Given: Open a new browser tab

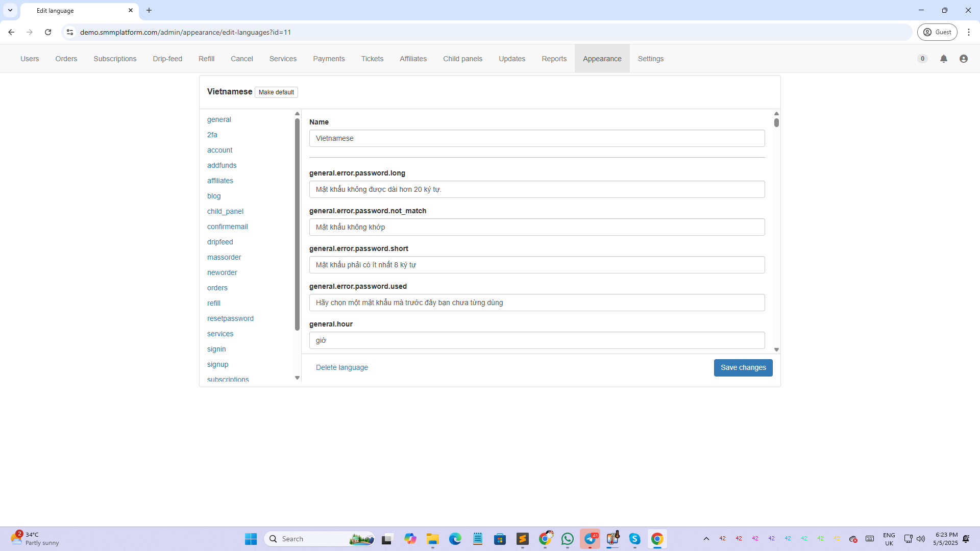Looking at the screenshot, I should (x=149, y=10).
